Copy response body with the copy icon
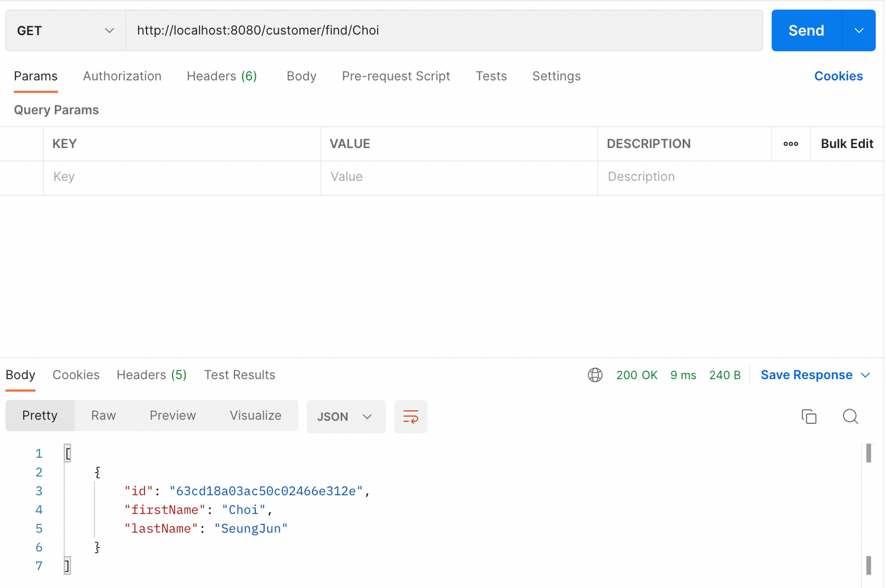Viewport: 887px width, 588px height. tap(809, 416)
